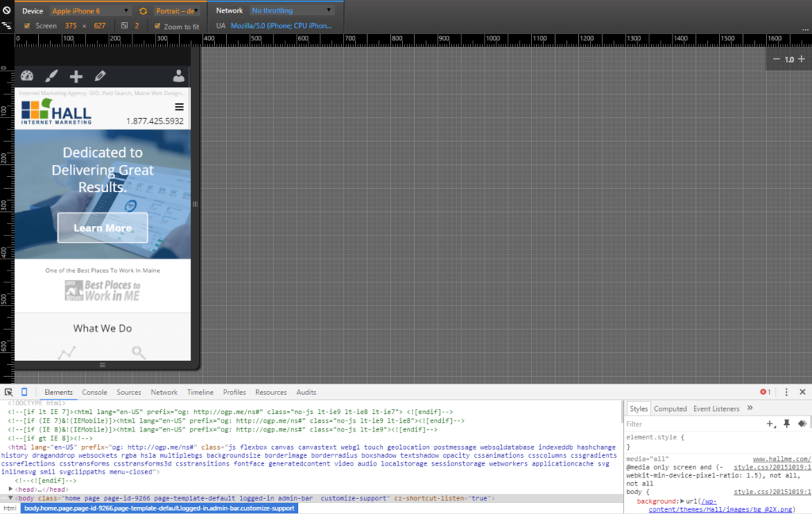The height and width of the screenshot is (514, 812).
Task: Click the user agent string field
Action: pyautogui.click(x=282, y=25)
